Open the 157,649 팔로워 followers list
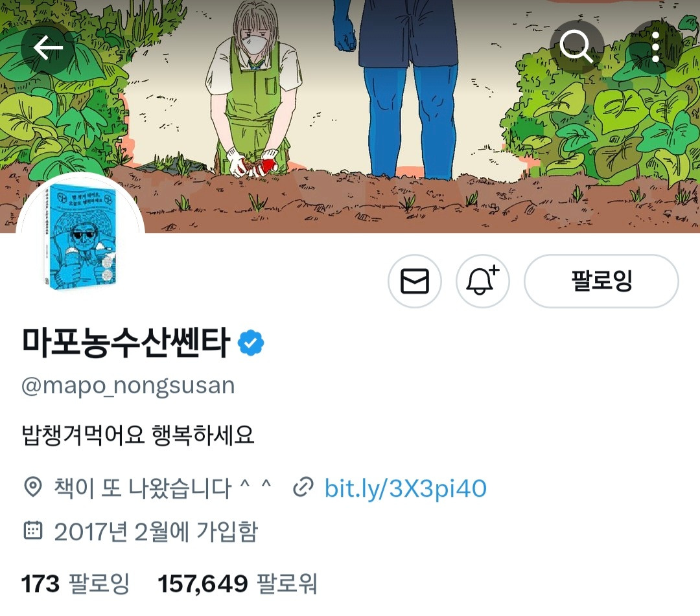Screen dimensions: 700x616 pos(237,584)
